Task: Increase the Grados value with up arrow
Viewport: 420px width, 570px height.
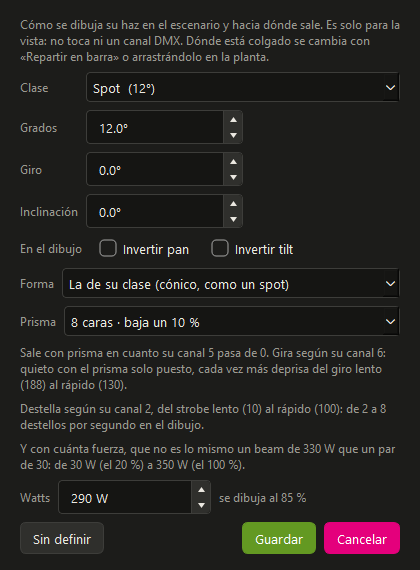Action: (233, 120)
